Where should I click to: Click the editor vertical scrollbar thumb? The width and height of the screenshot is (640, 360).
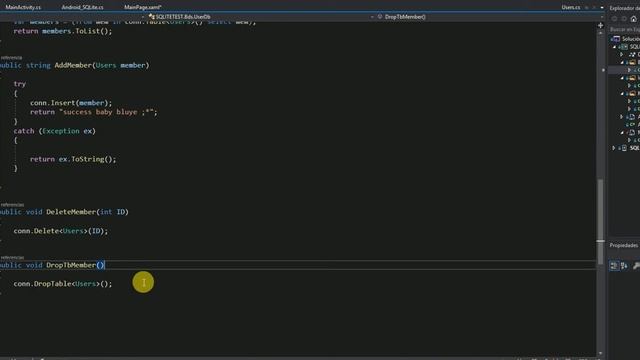[x=600, y=222]
